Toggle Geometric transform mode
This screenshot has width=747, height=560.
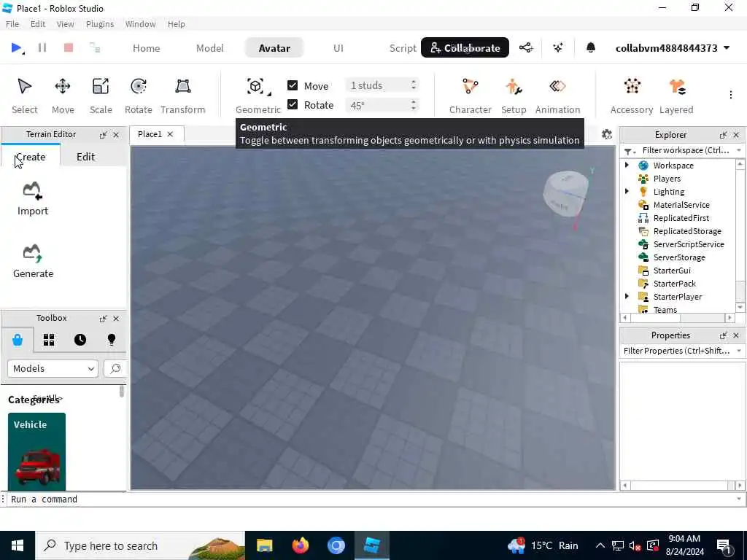(258, 96)
